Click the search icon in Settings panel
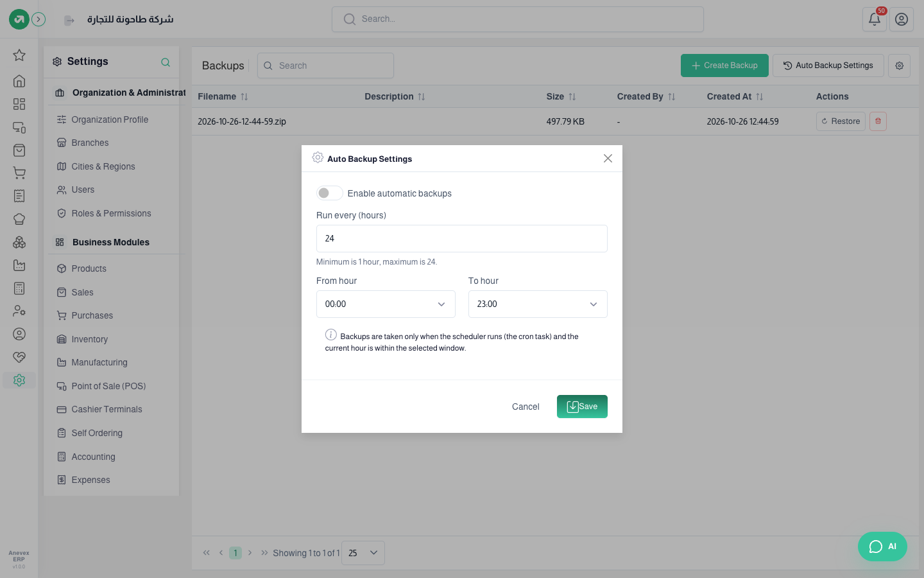This screenshot has width=924, height=578. click(x=166, y=62)
